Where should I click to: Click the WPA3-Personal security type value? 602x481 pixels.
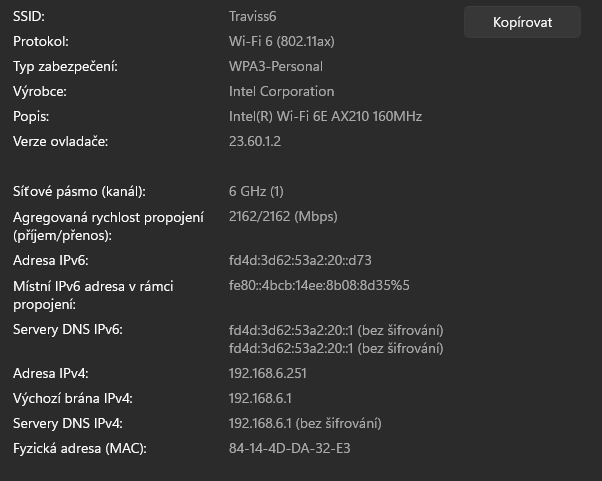(x=276, y=67)
